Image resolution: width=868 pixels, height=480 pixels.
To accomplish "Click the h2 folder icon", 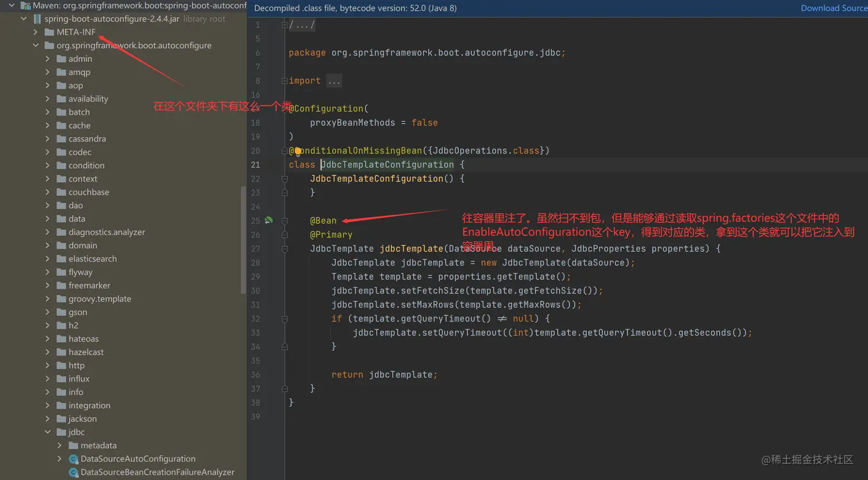I will [x=61, y=325].
